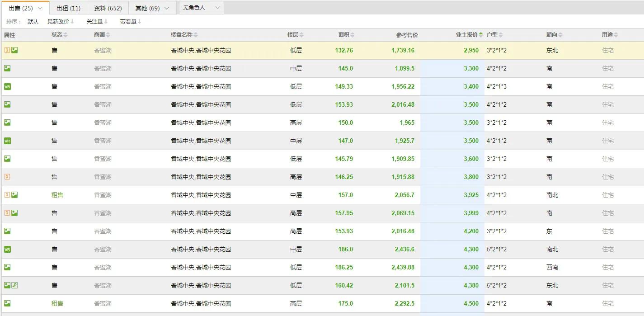Viewport: 644px width, 316px height.
Task: Open the VR icon on the 186.0㎡ 中层 listing
Action: click(x=7, y=249)
